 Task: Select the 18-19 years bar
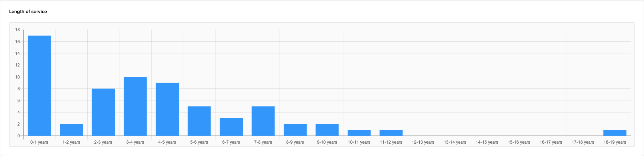(x=615, y=133)
